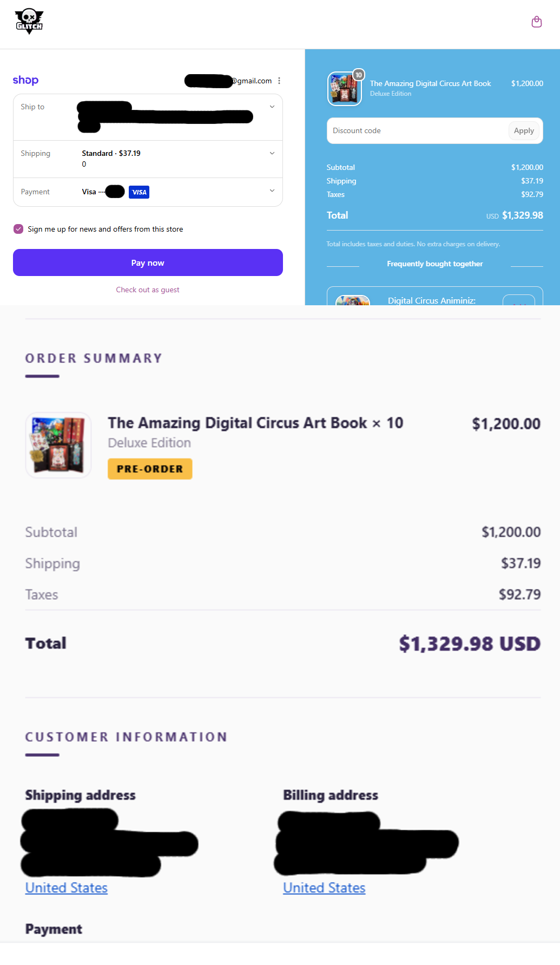Open the three-dot menu beside email
Screen dimensions: 560x965
pyautogui.click(x=279, y=81)
